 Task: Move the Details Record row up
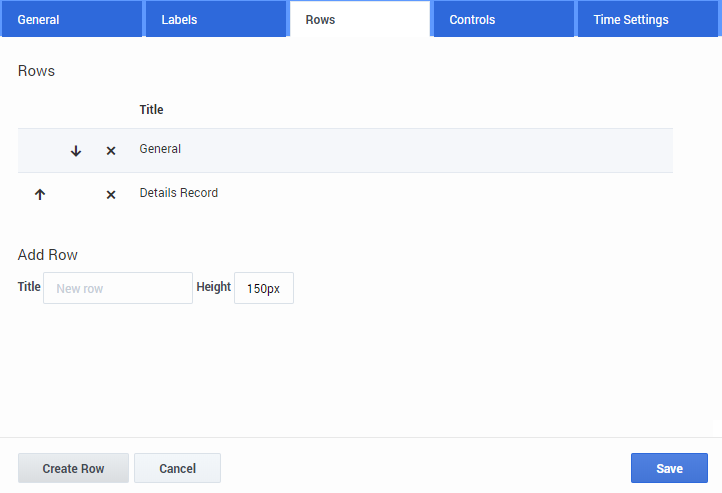[40, 195]
